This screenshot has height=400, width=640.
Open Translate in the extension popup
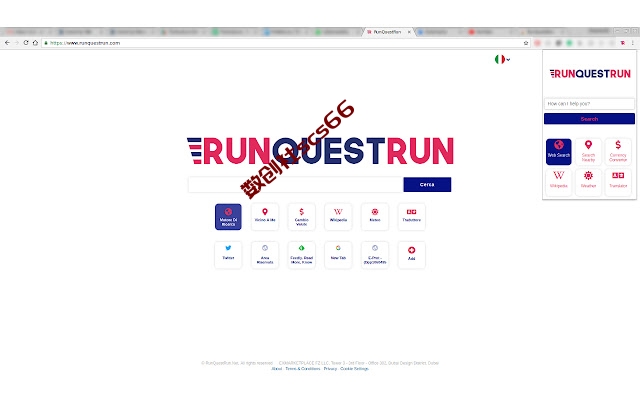[618, 182]
